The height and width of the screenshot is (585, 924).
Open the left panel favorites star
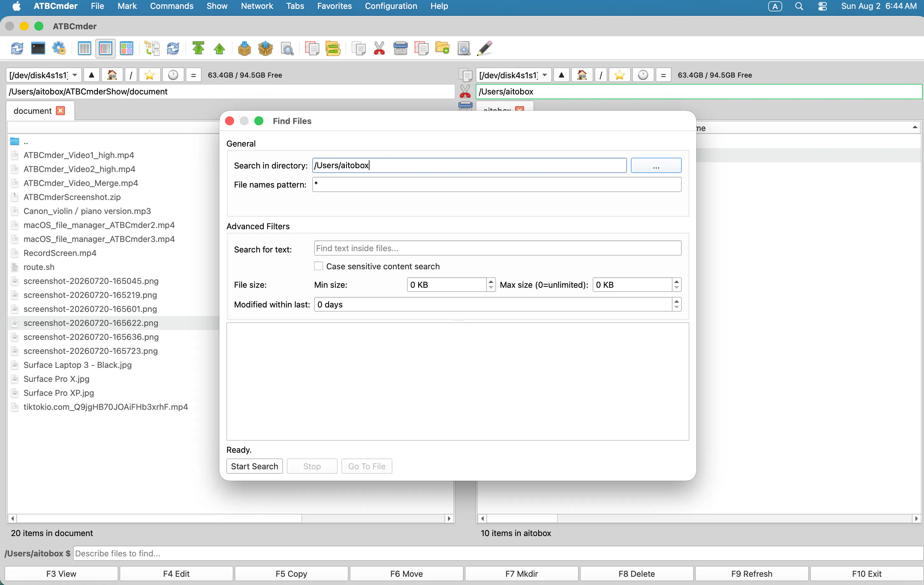pos(150,75)
